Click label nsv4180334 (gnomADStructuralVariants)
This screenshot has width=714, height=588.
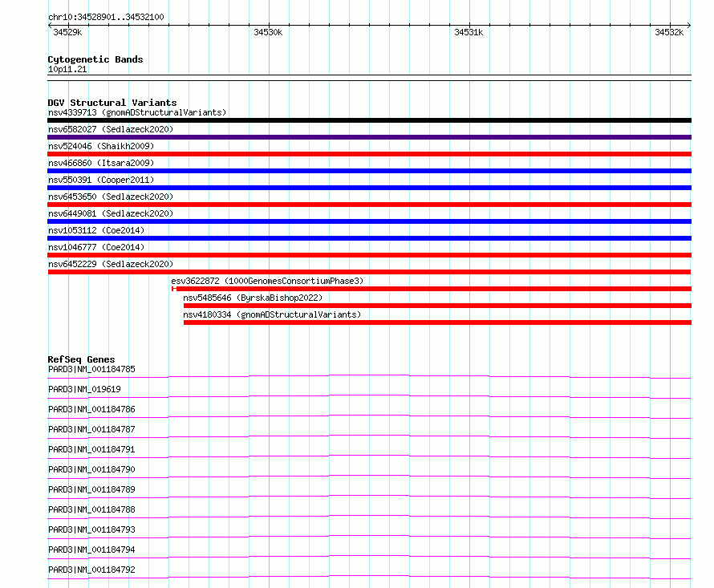point(272,314)
